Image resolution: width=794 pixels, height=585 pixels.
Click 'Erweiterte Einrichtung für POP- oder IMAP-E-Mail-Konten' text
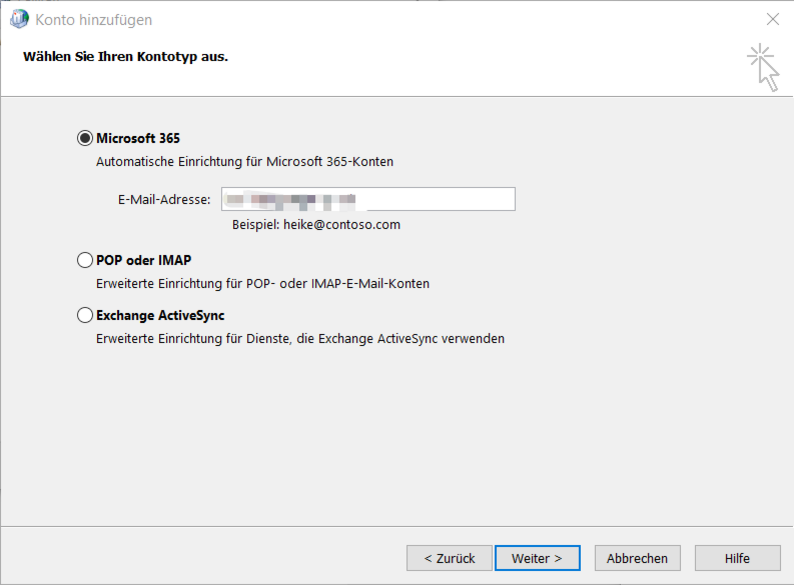(x=263, y=284)
